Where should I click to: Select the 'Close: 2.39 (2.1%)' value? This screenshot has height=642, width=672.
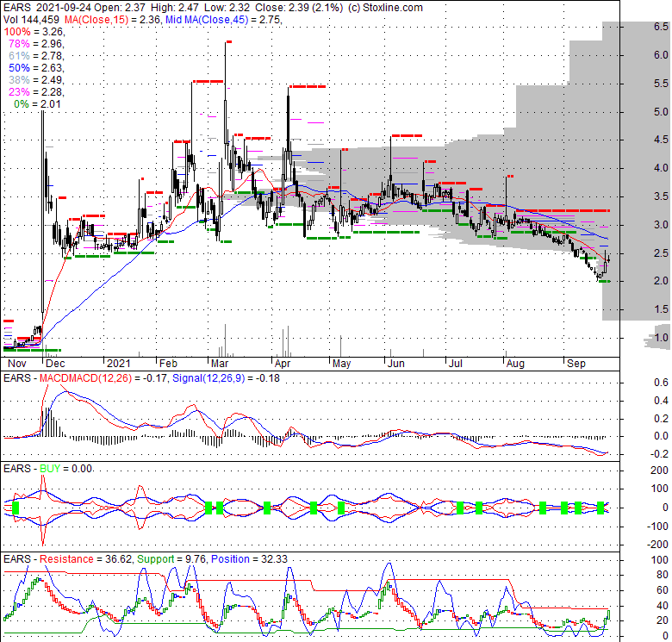(x=299, y=8)
